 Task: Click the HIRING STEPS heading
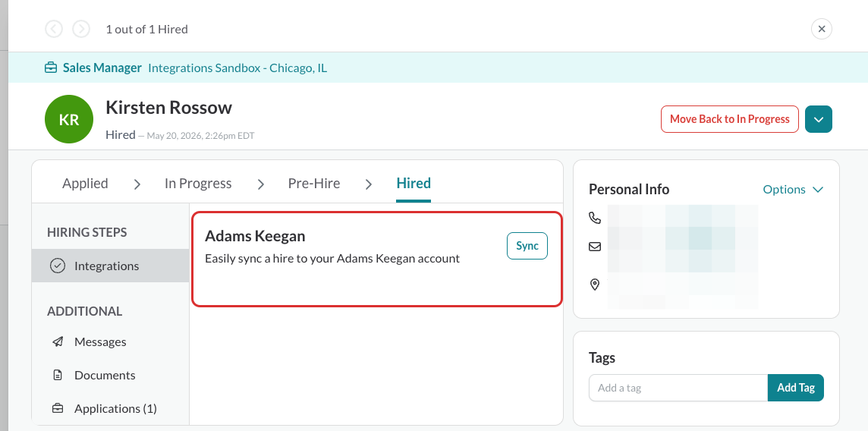(x=87, y=232)
